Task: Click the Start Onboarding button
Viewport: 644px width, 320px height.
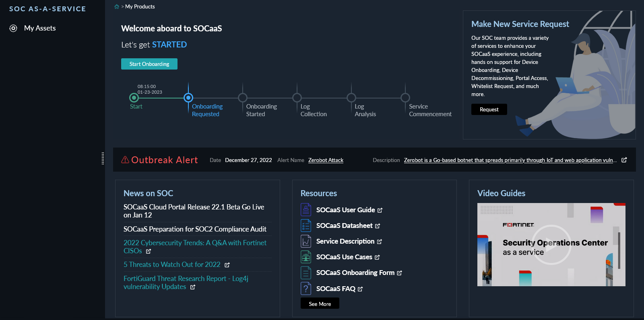Action: (x=149, y=64)
